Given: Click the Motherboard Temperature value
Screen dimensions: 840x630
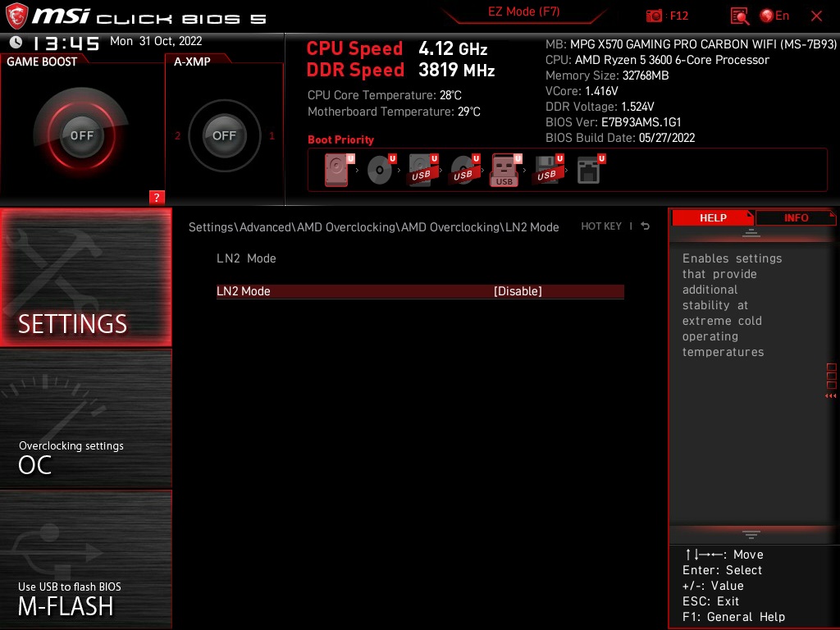Looking at the screenshot, I should (x=468, y=112).
